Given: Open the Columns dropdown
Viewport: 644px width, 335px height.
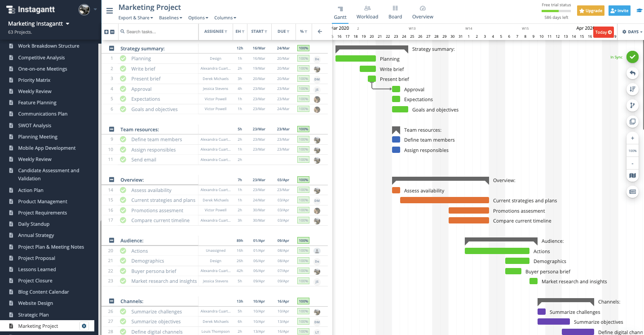Looking at the screenshot, I should click(224, 18).
